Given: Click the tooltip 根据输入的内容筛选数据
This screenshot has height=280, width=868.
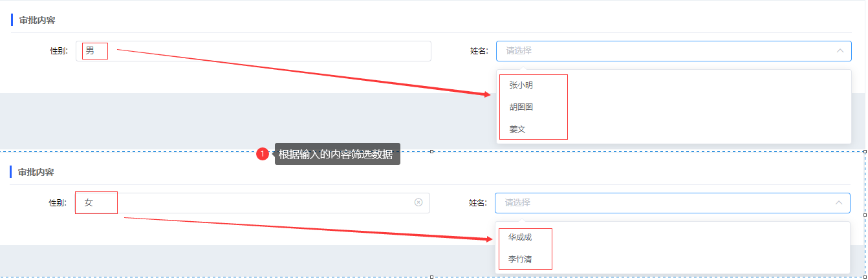Looking at the screenshot, I should (337, 154).
